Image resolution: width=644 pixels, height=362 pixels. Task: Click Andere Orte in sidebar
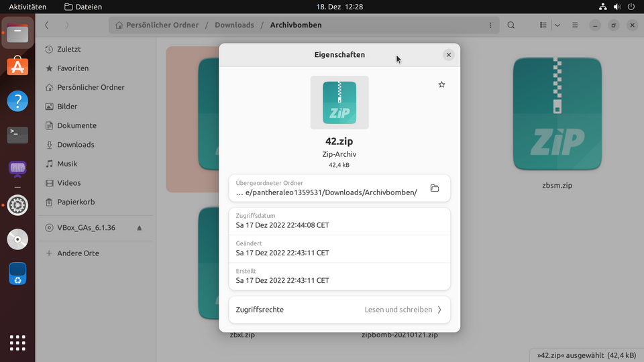[78, 253]
